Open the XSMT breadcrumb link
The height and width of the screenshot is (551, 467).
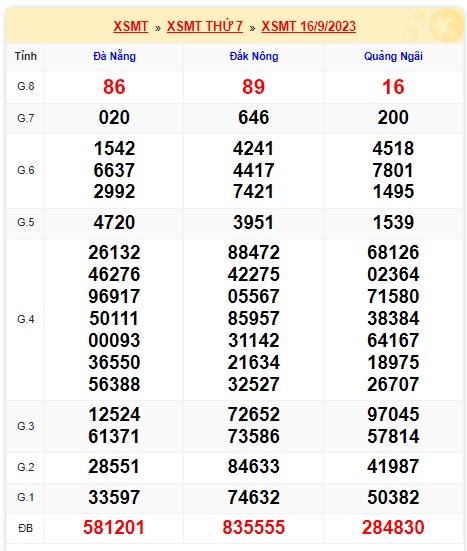(131, 26)
